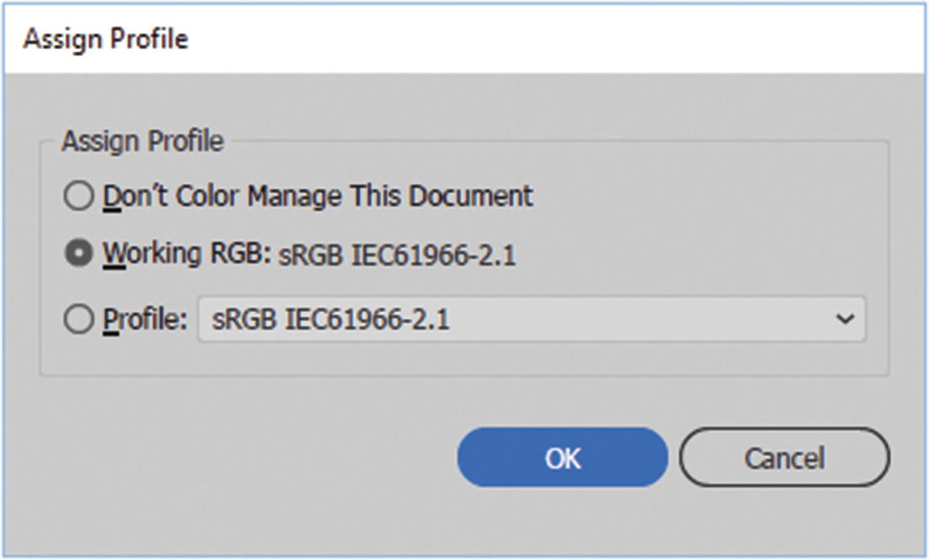
Task: Click sRGB IEC61966-2.1 text beside Working RGB
Action: coord(397,255)
